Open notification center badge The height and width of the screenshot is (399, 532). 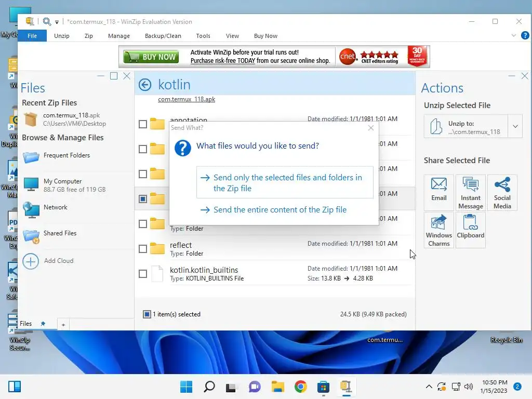(517, 387)
